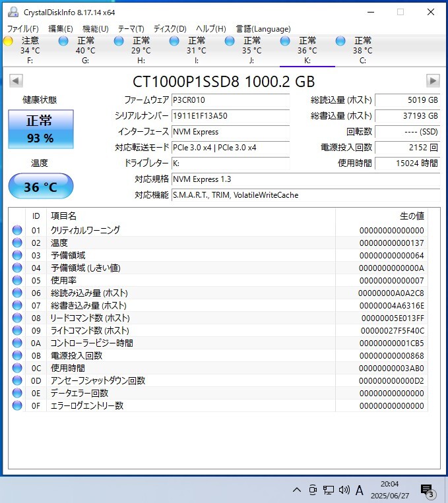Click status circle of コントローラービジー時間 row

(x=17, y=343)
